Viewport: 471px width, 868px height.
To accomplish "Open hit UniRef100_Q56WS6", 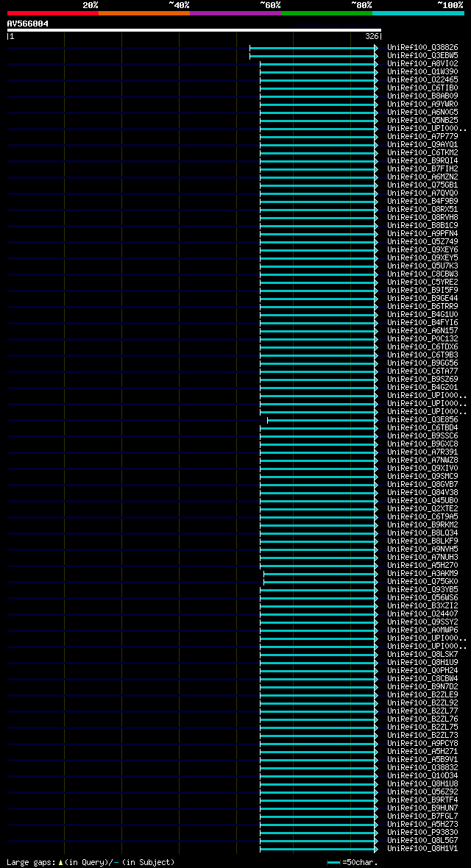I will click(x=422, y=597).
